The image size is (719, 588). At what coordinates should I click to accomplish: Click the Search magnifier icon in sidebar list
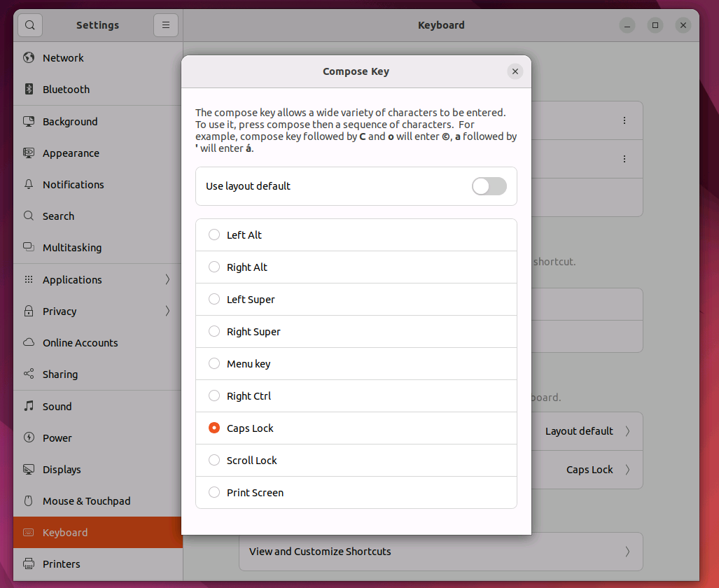29,216
